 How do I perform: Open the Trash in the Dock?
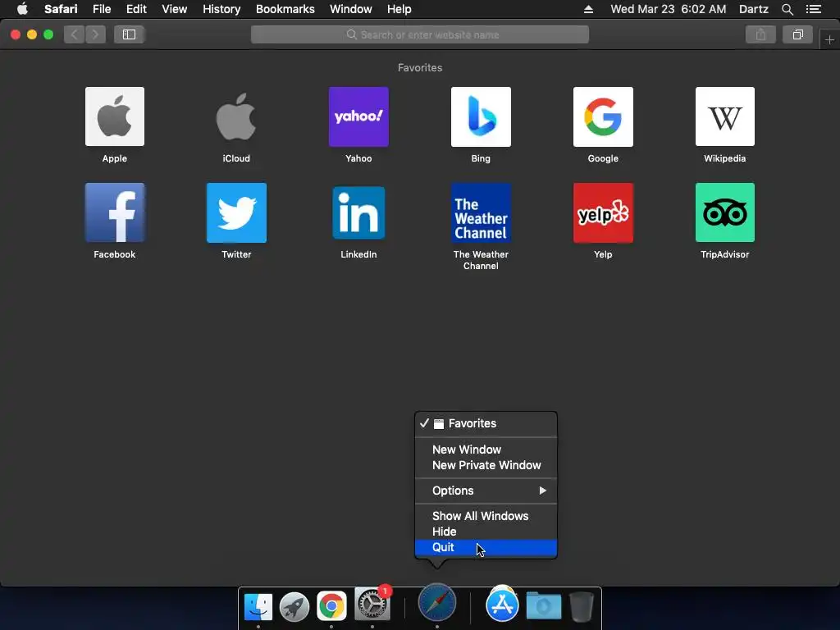pyautogui.click(x=582, y=606)
